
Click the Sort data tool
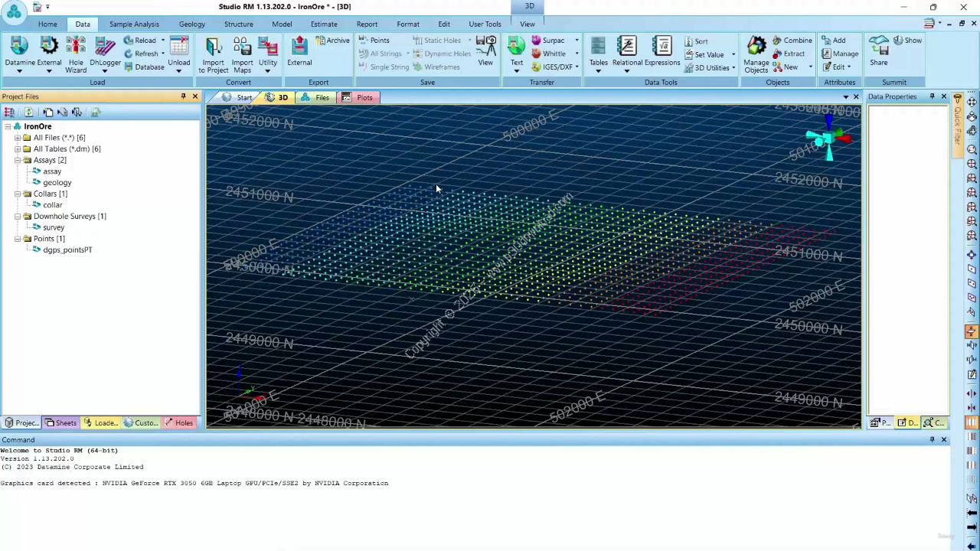[x=695, y=41]
